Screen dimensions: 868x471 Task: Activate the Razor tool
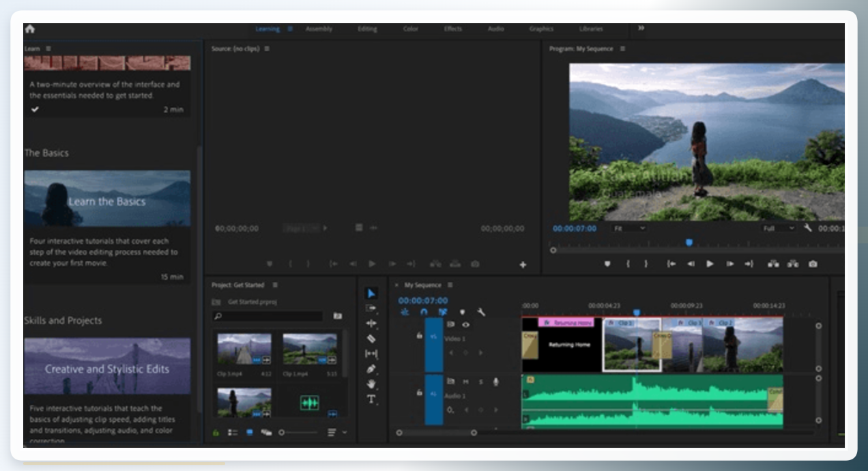[371, 339]
